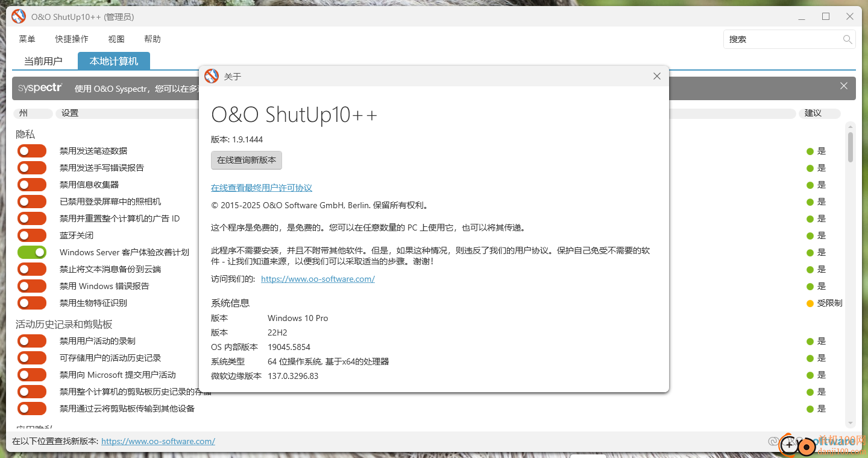This screenshot has width=868, height=458.
Task: Click the 137.0.3296.83 Edge version value
Action: tap(293, 376)
